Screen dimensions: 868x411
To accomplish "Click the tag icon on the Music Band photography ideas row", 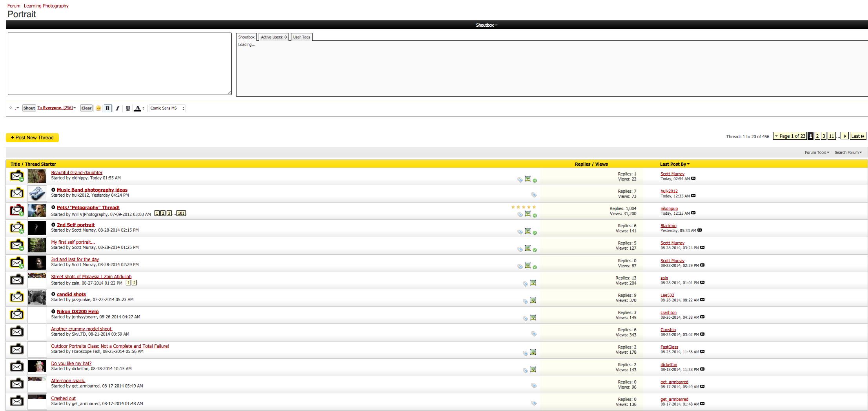I will click(x=533, y=195).
